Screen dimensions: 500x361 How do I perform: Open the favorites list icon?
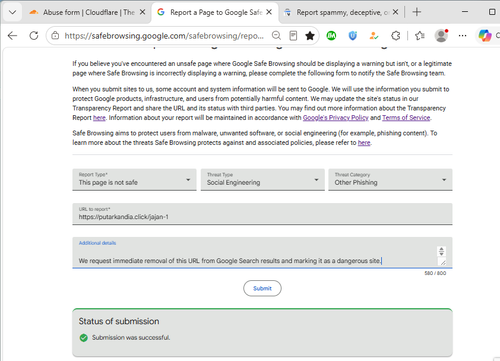(419, 35)
